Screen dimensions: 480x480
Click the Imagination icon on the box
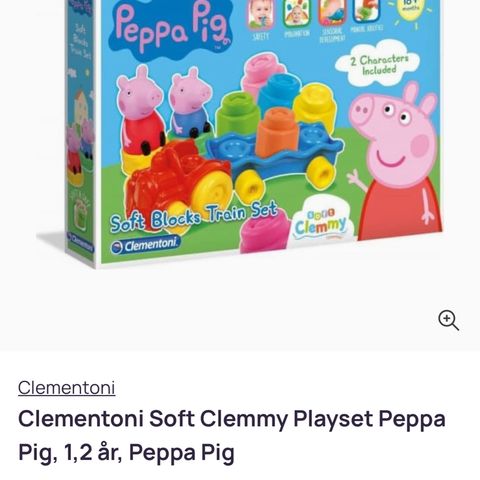pyautogui.click(x=296, y=13)
